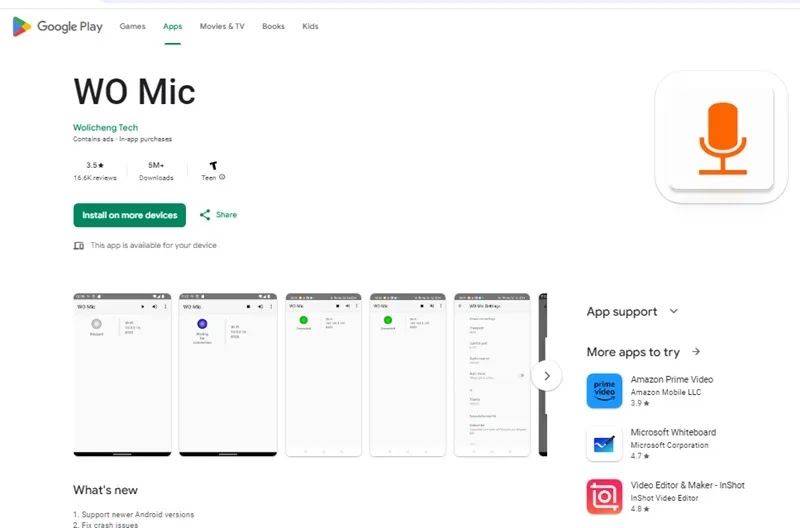Open Video Editor & Maker - InShot link

coord(688,485)
